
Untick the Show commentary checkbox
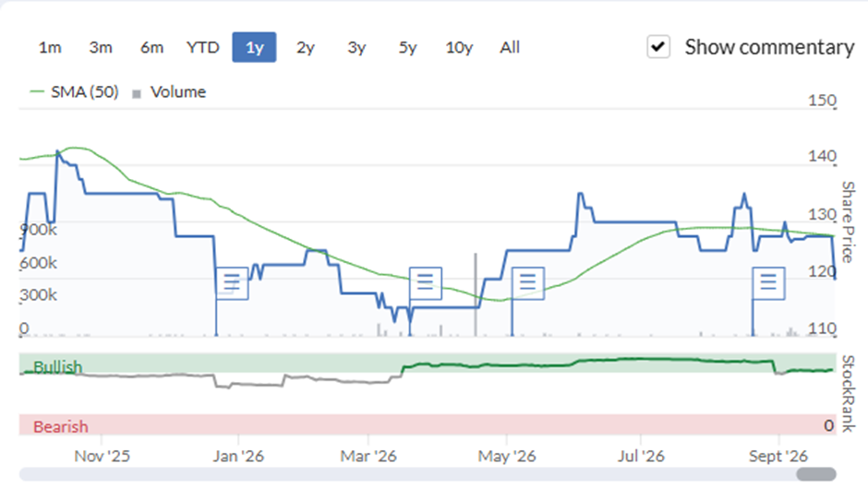coord(658,47)
